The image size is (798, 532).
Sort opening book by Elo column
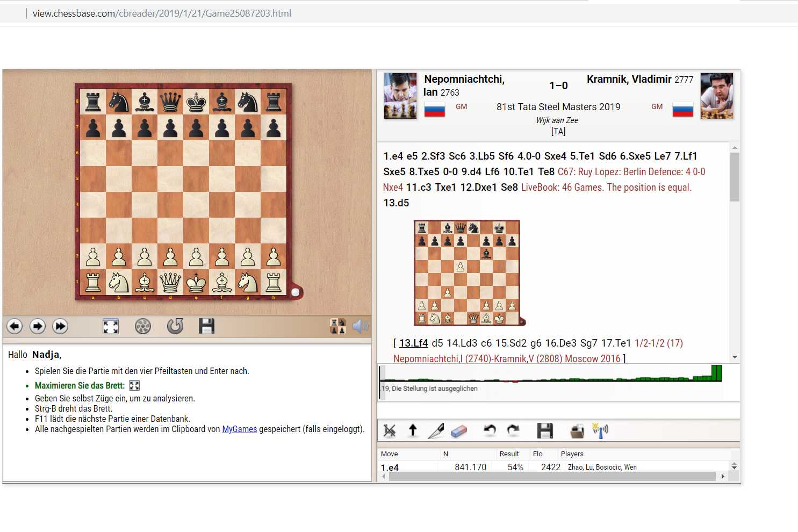537,454
